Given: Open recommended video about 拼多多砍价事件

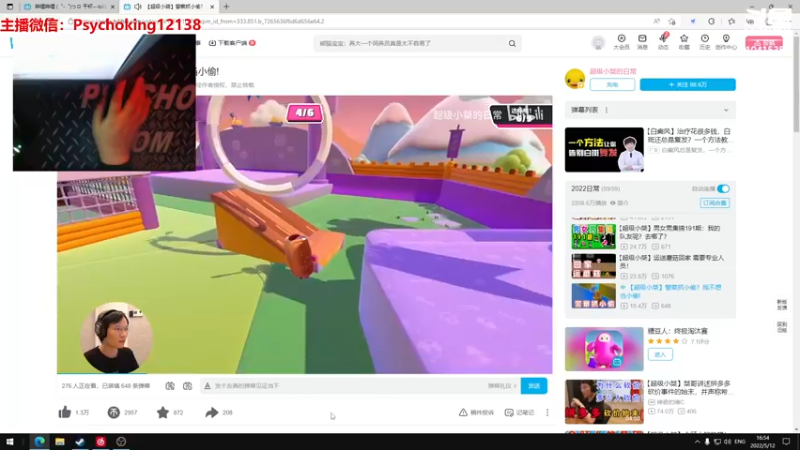Looking at the screenshot, I should coord(604,402).
